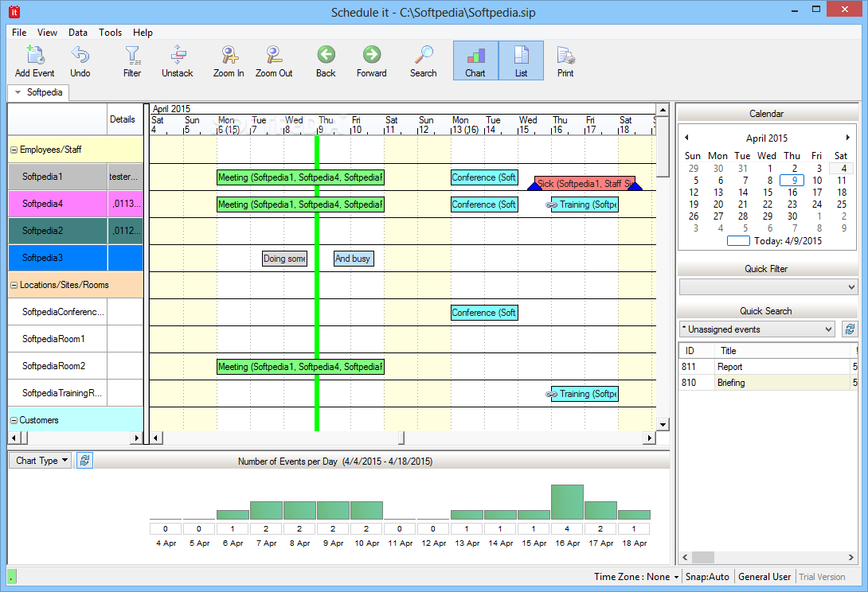Collapse the Customers group

14,420
